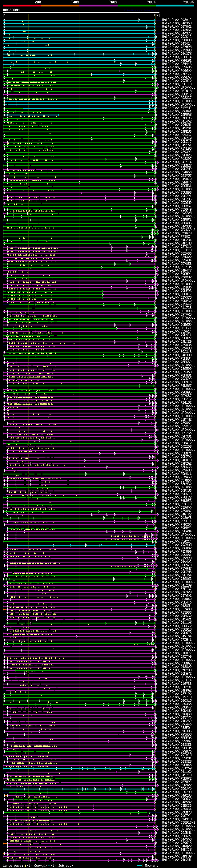Open hit UniRef100_P08012
Screen dimensions: 197x868
(177, 20)
